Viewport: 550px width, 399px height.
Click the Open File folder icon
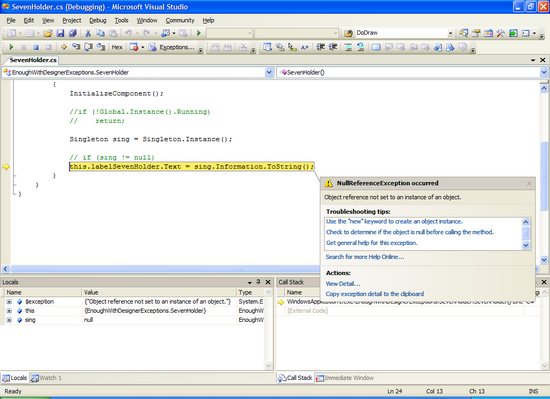tap(48, 33)
